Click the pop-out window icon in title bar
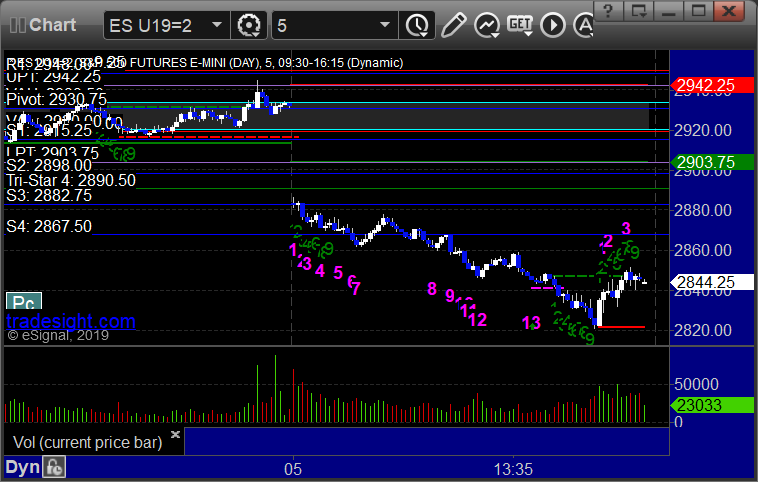This screenshot has width=758, height=482. coord(638,11)
